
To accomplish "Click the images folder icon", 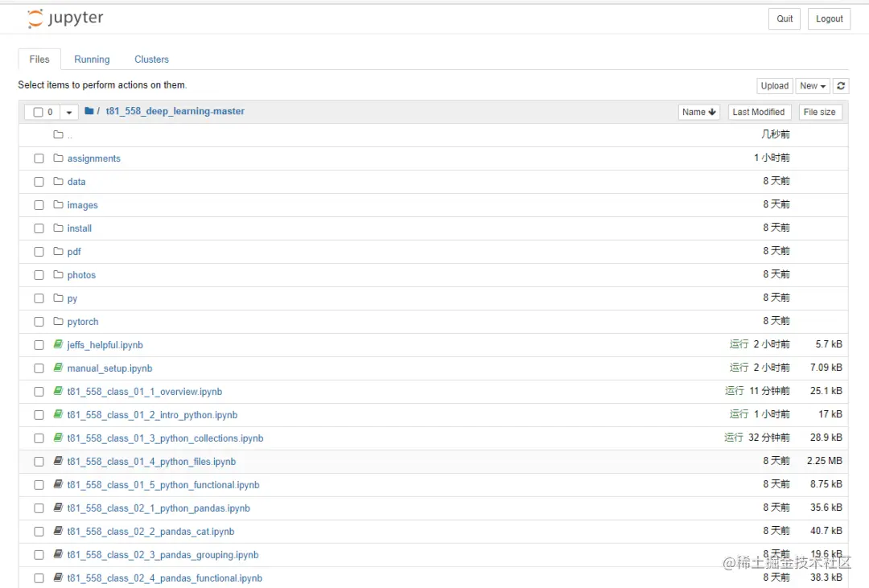I will coord(58,204).
